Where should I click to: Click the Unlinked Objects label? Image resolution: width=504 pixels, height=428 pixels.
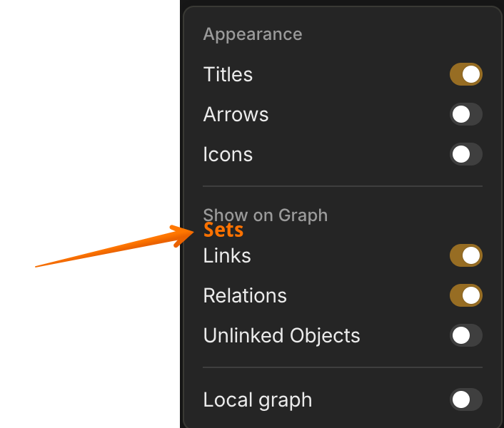coord(281,336)
